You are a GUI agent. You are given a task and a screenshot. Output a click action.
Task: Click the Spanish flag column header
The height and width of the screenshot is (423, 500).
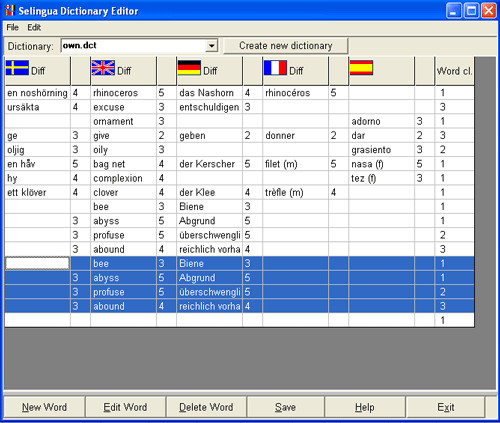(381, 71)
